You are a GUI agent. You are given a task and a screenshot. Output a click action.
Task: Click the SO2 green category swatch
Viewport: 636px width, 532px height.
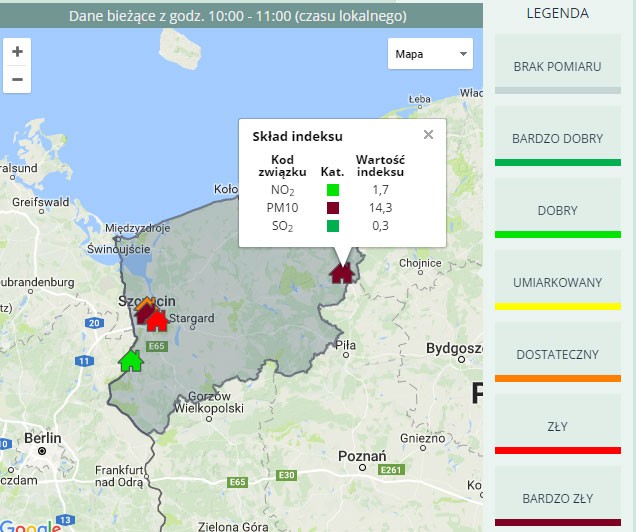click(x=333, y=226)
